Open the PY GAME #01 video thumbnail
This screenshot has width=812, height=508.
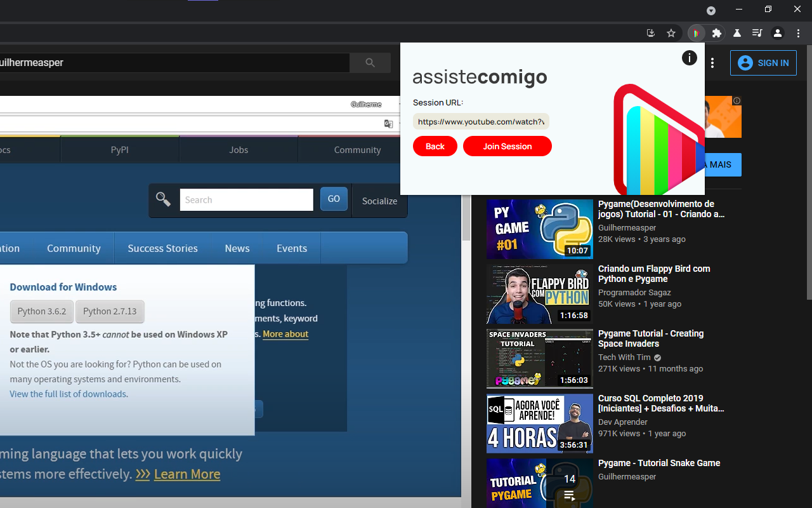pyautogui.click(x=540, y=229)
